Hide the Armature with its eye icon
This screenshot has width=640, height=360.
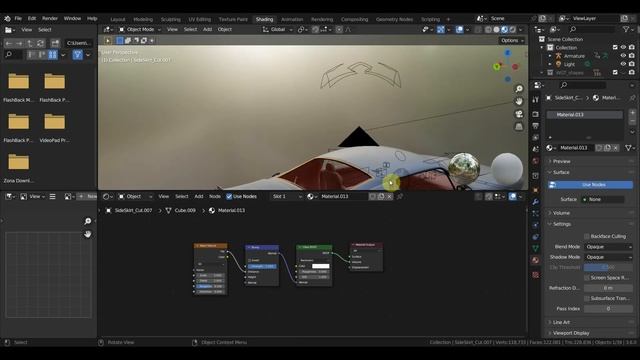[x=623, y=56]
